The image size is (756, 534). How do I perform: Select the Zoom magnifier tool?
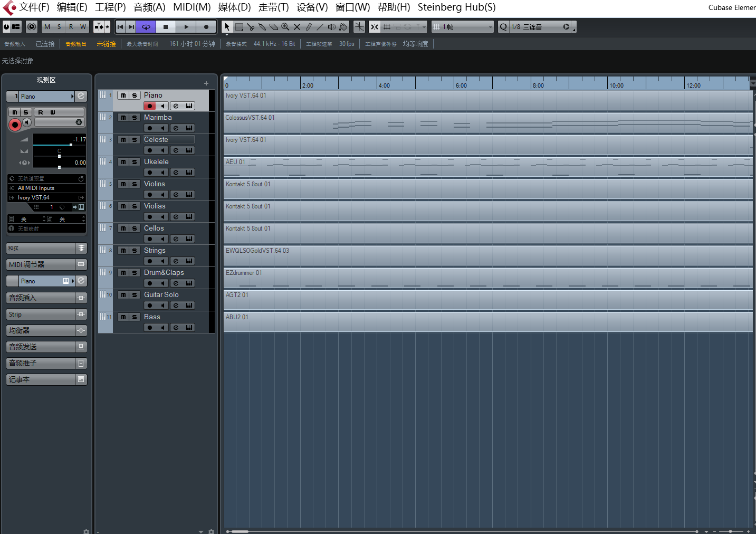285,27
